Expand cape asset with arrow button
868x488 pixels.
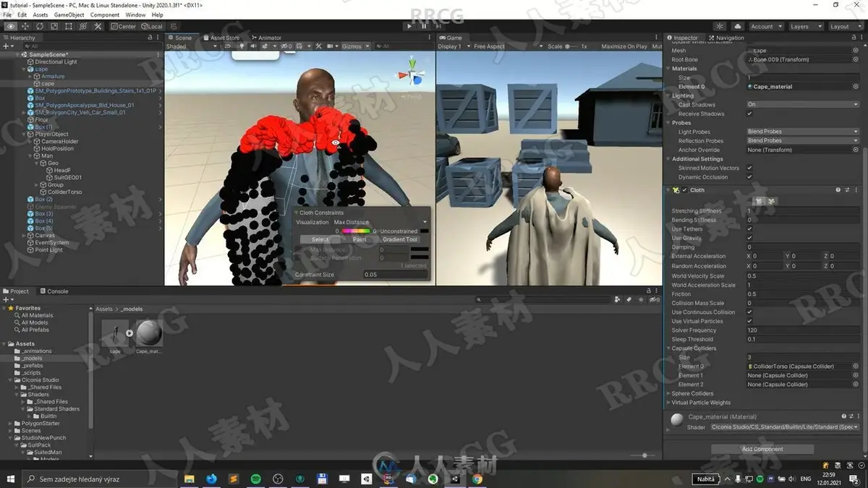[x=129, y=333]
